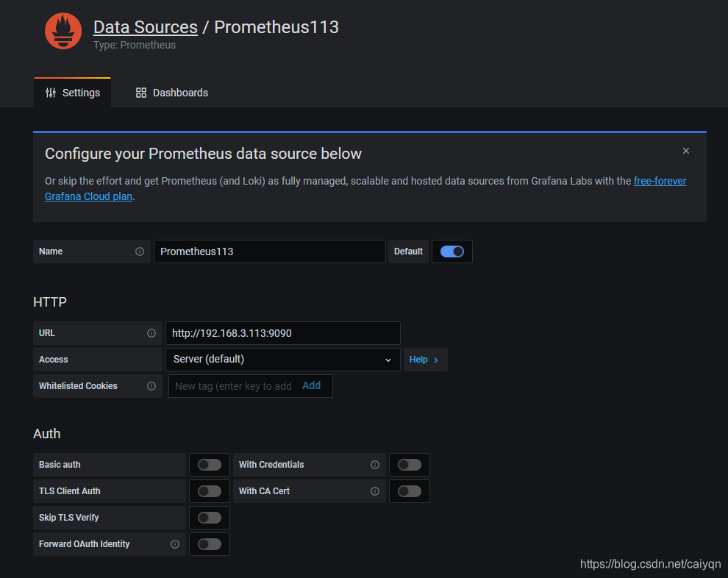Close the Prometheus configuration banner

pyautogui.click(x=686, y=151)
